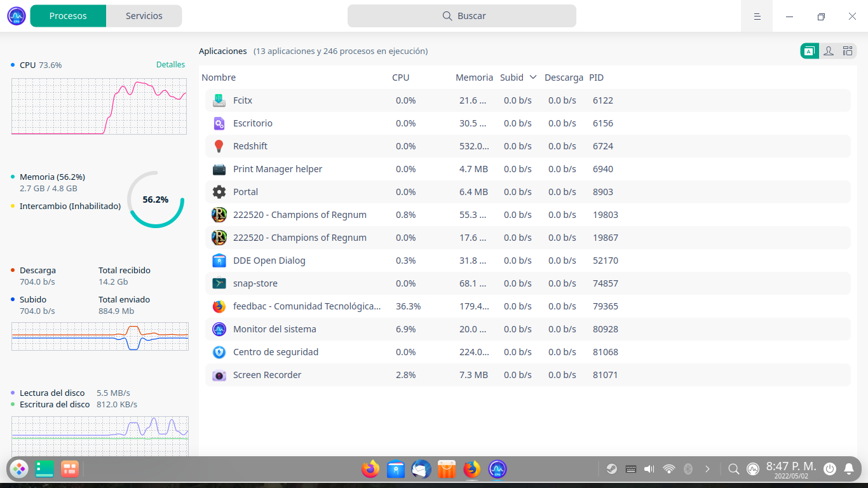The height and width of the screenshot is (488, 868).
Task: Open CPU Detalles link
Action: click(x=170, y=65)
